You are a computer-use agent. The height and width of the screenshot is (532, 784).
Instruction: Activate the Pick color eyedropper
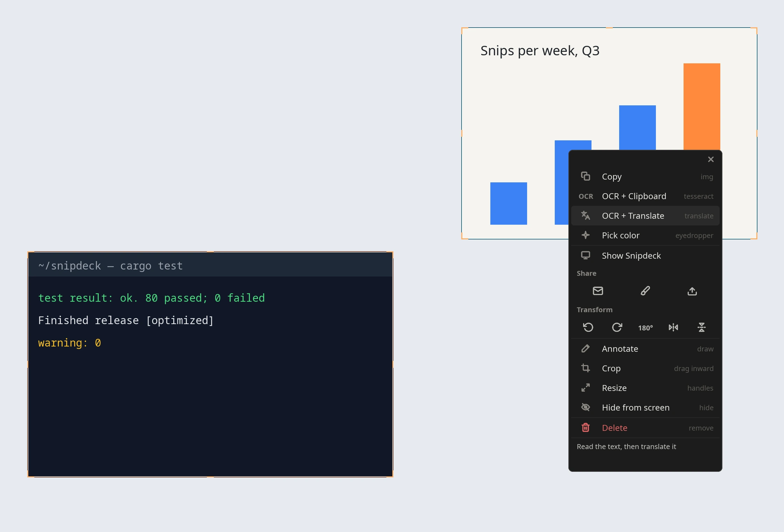[x=645, y=236]
